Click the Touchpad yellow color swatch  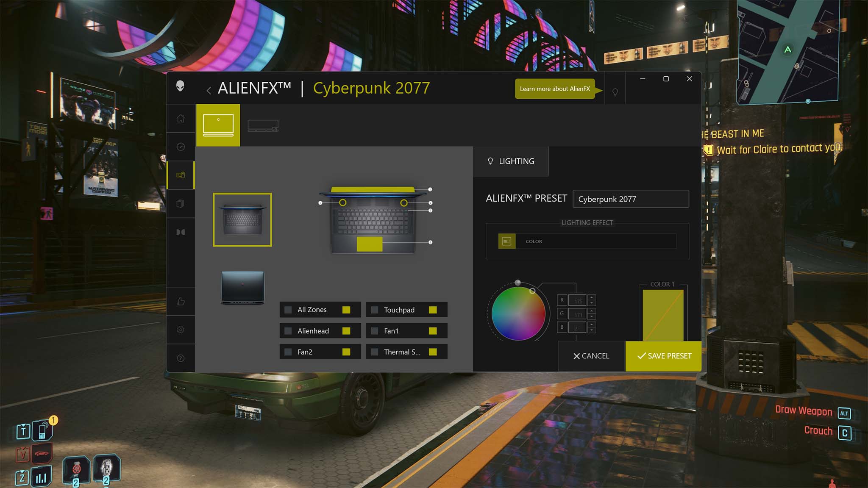(433, 310)
